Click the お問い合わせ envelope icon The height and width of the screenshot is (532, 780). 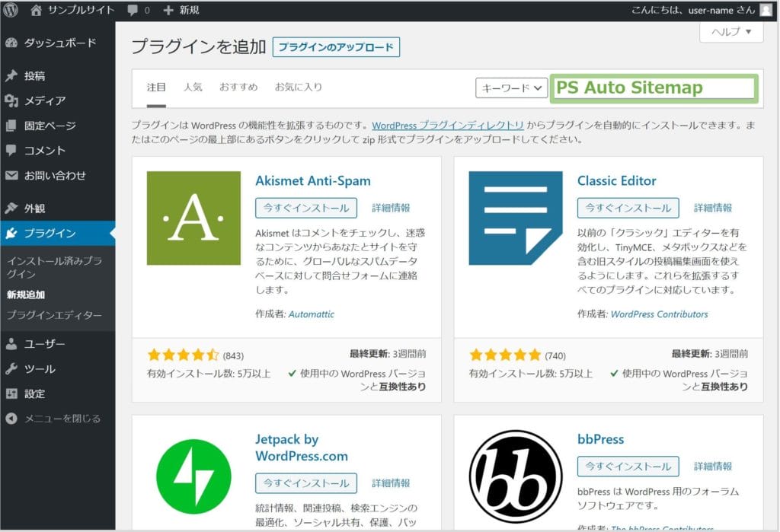11,176
